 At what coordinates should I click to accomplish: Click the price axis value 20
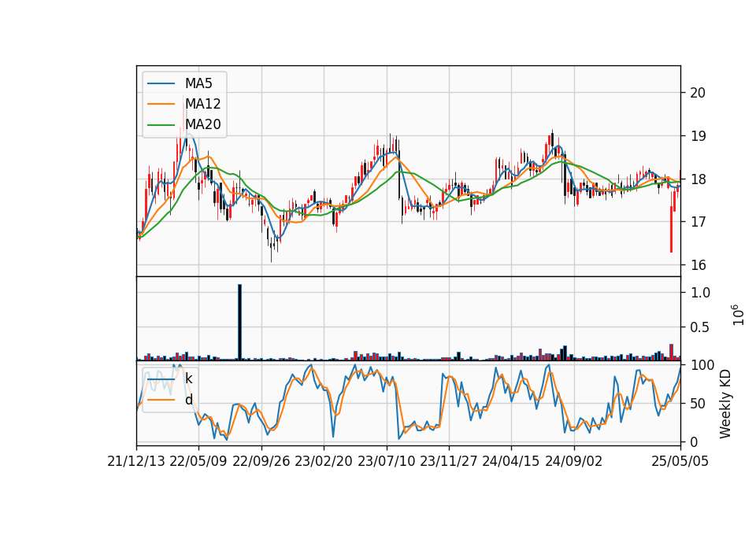click(x=698, y=93)
